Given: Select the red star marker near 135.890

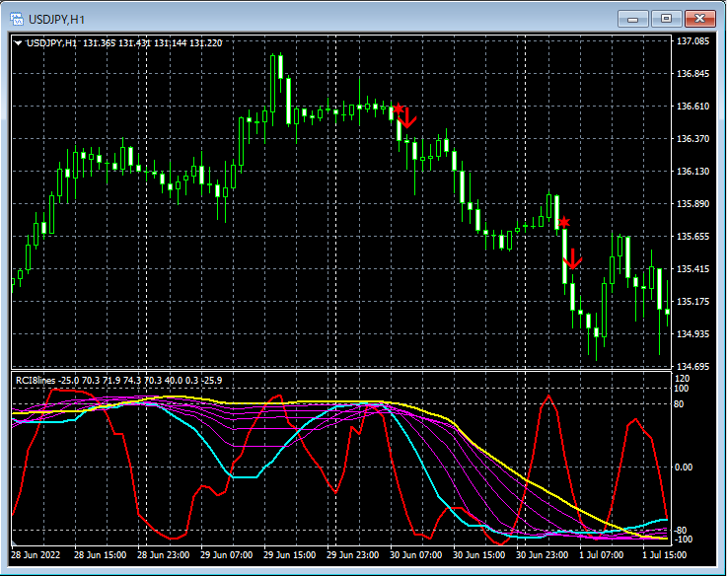Looking at the screenshot, I should [562, 223].
